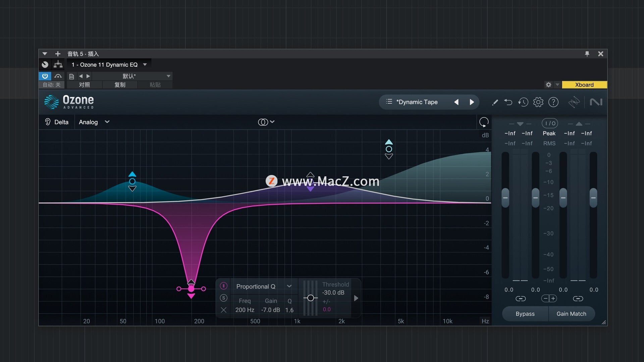Click the knob icon left of plugin name
The height and width of the screenshot is (362, 644).
45,64
